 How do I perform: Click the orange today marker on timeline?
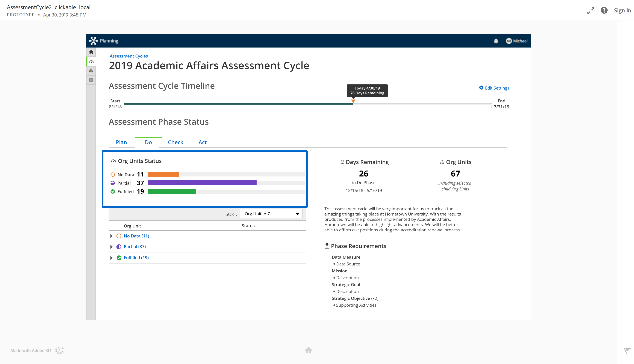pos(353,101)
